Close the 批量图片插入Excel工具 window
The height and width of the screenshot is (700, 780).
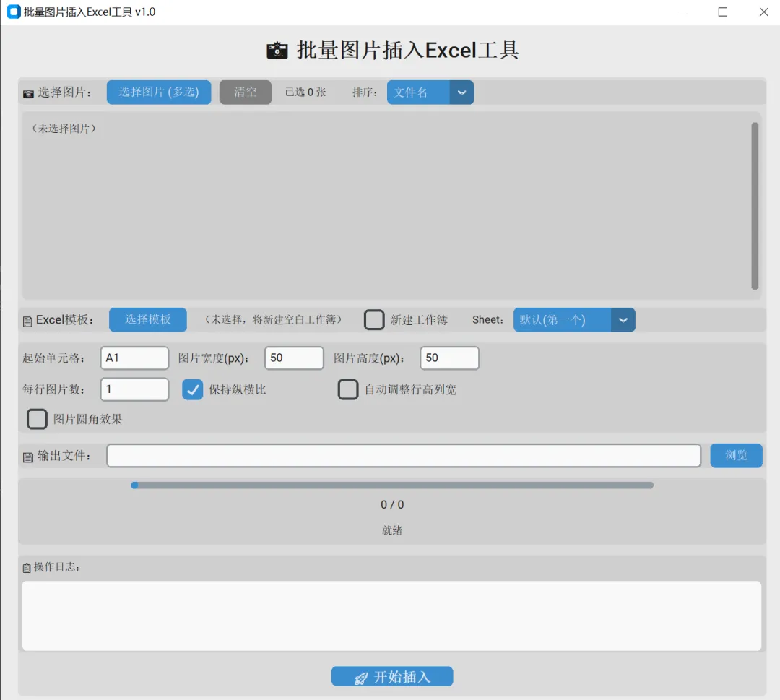(763, 12)
